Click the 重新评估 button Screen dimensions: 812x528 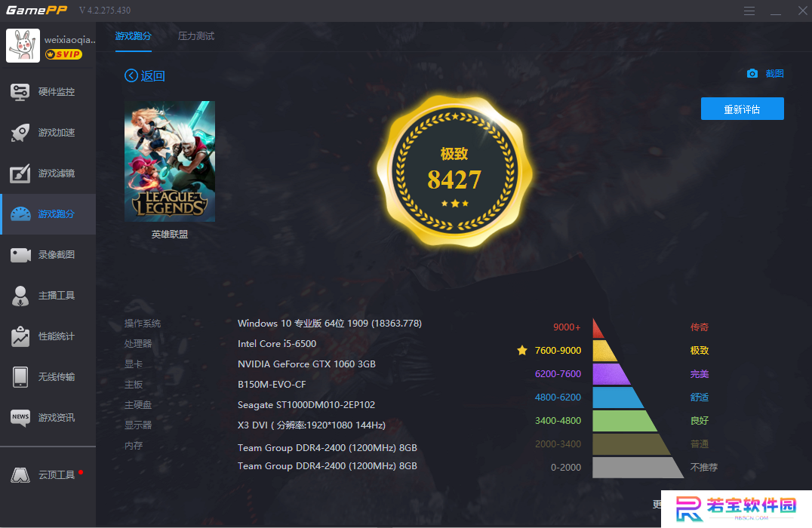[x=742, y=109]
